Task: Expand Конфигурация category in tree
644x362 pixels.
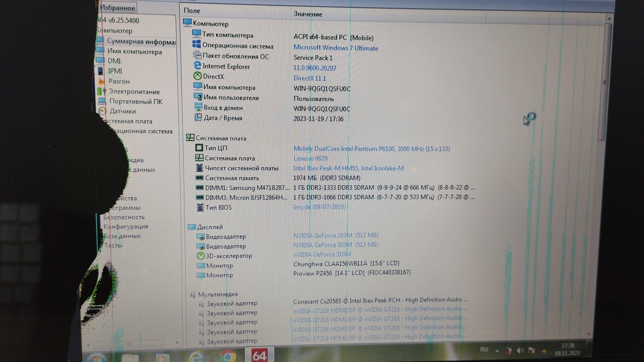Action: pos(125,227)
